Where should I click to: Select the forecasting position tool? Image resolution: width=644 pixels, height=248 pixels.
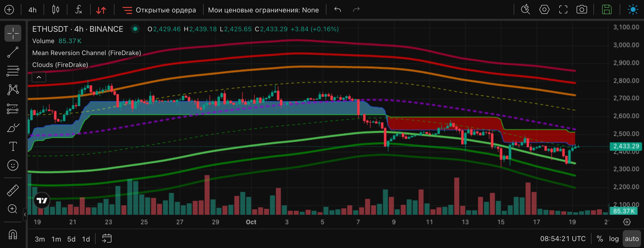click(13, 109)
